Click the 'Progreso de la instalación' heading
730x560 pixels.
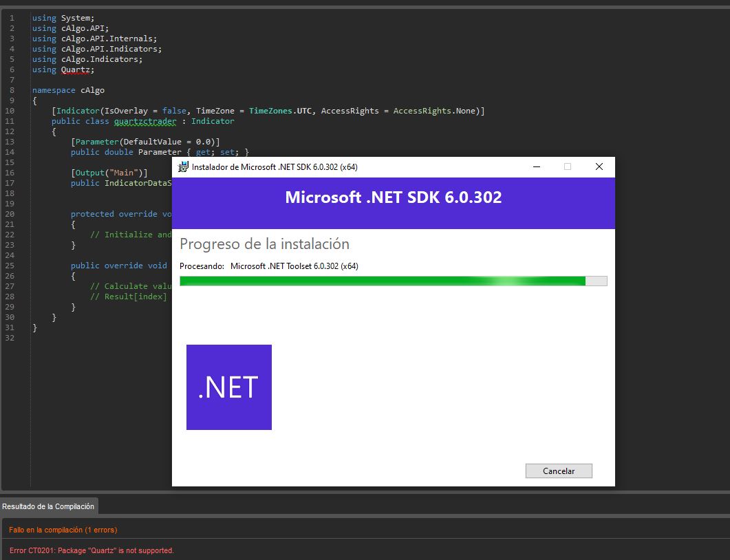point(264,244)
